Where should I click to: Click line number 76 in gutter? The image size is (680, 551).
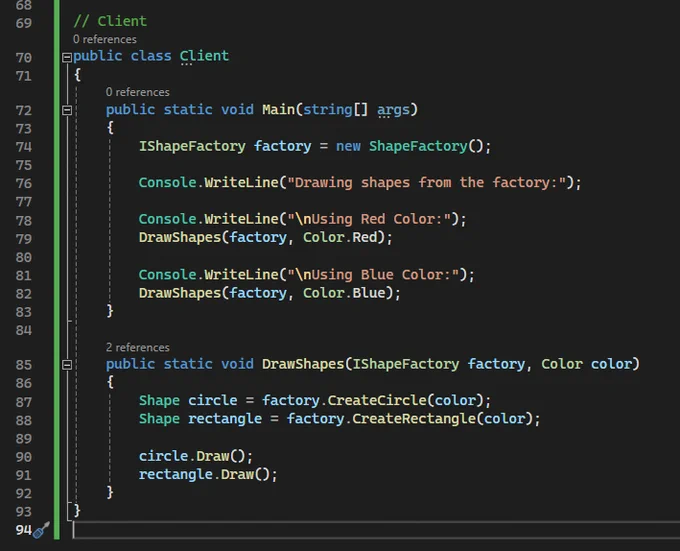tap(23, 183)
